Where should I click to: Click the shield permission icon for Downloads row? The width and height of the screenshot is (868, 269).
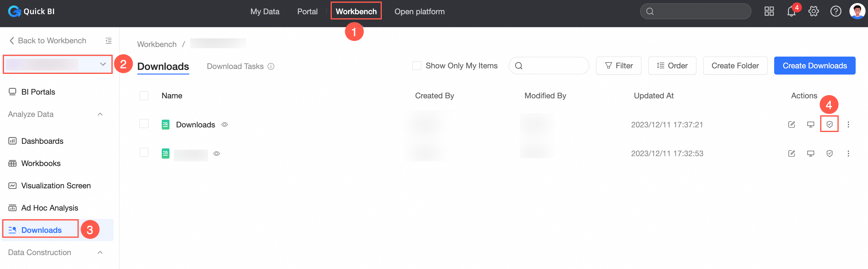point(829,125)
